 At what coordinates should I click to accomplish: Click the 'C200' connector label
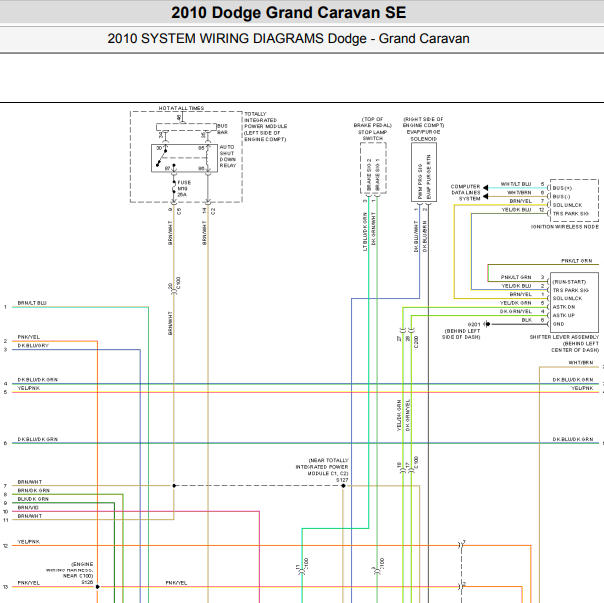point(416,342)
